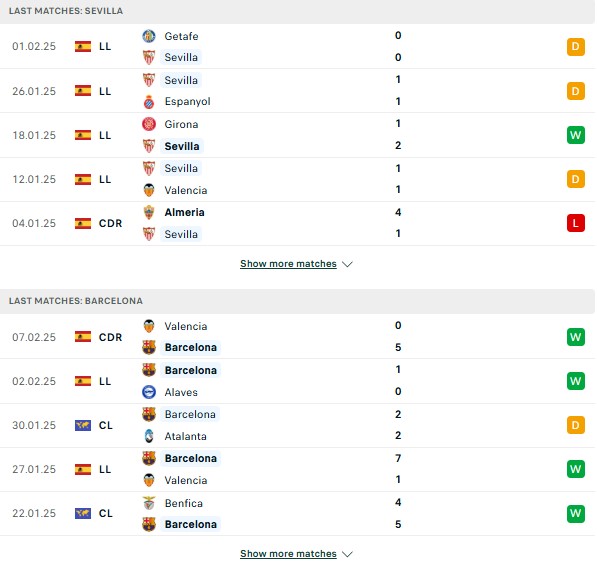Click the green W badge for Girona match
This screenshot has height=575, width=597.
coord(576,135)
